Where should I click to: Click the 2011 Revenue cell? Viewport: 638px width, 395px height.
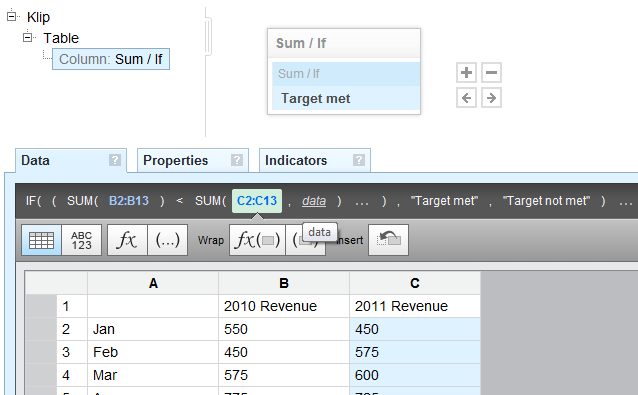tap(415, 306)
